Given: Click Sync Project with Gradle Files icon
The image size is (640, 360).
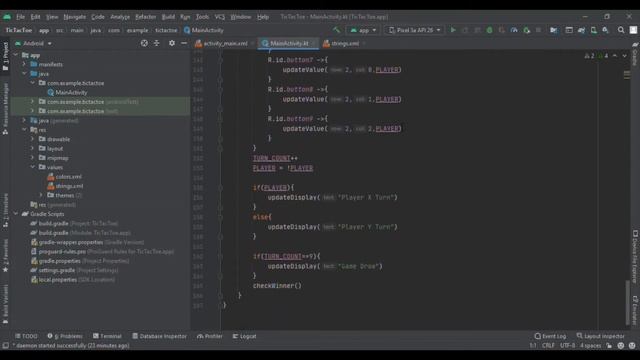Looking at the screenshot, I should pyautogui.click(x=581, y=30).
